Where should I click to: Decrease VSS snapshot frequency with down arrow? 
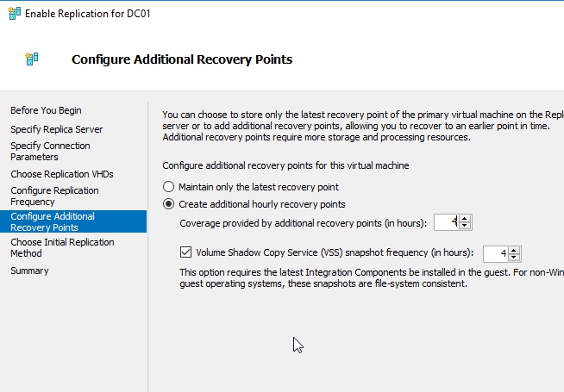tap(515, 257)
